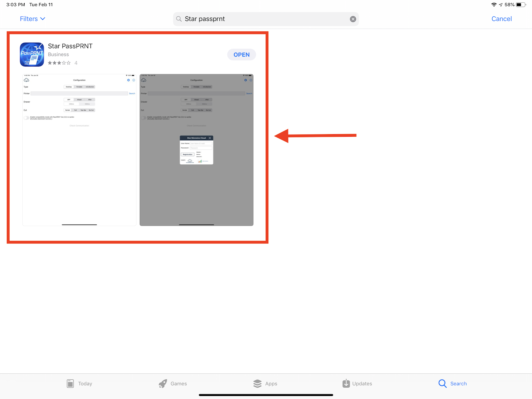The image size is (532, 399).
Task: Tap the 3:03 PM clock
Action: (16, 5)
